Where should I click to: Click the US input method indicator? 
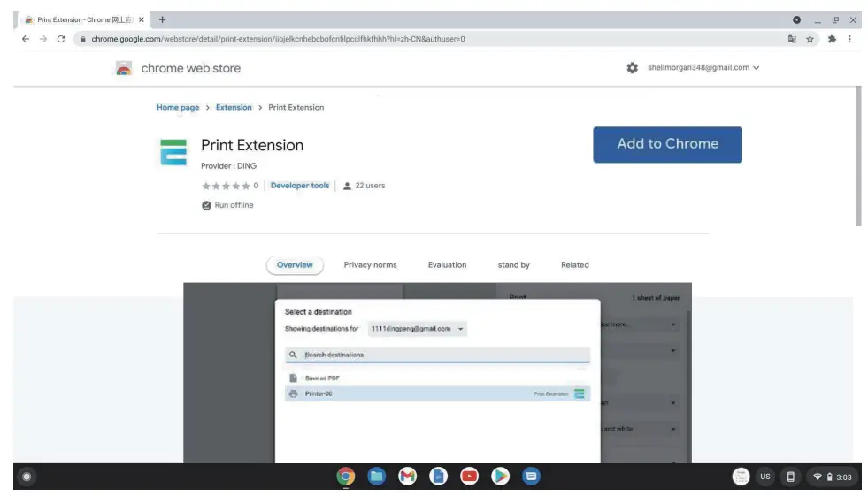765,476
